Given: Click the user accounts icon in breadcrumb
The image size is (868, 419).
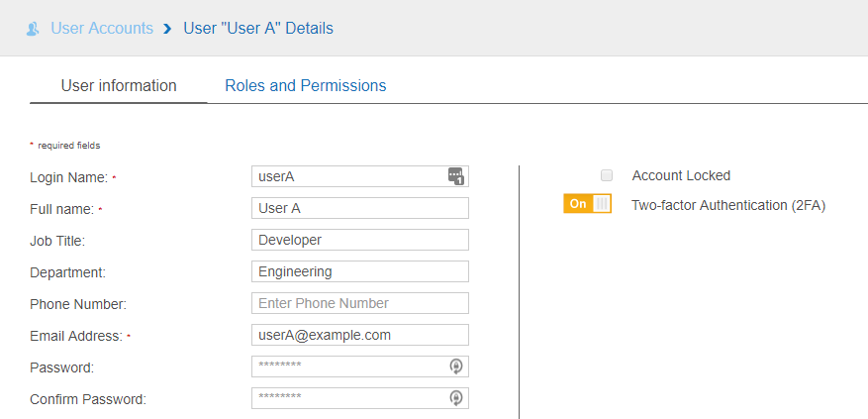Looking at the screenshot, I should tap(34, 29).
